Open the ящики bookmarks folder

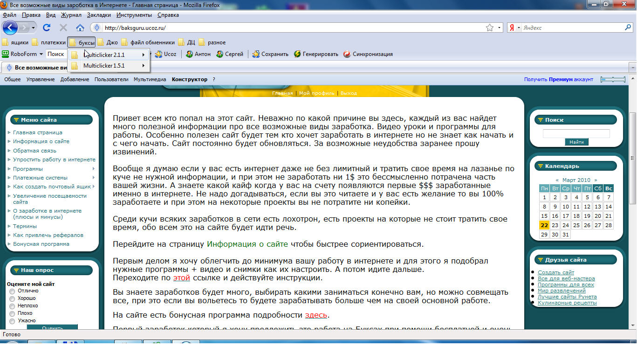click(x=15, y=42)
